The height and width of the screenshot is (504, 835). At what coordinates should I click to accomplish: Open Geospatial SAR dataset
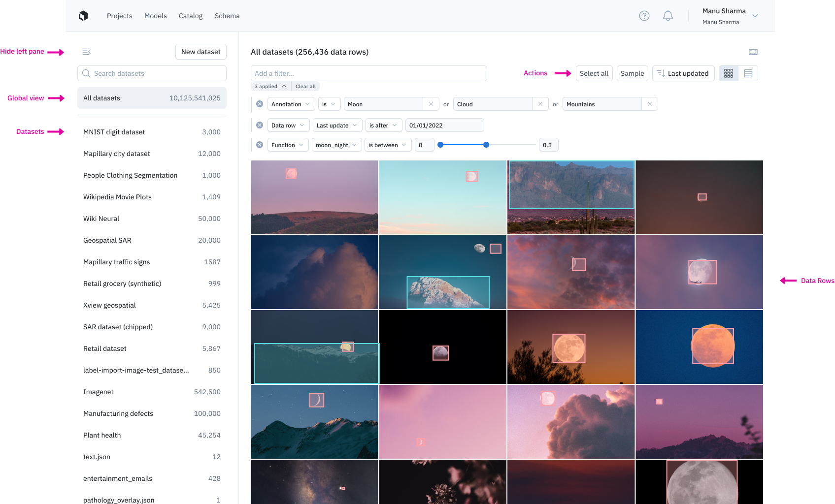[x=152, y=240]
